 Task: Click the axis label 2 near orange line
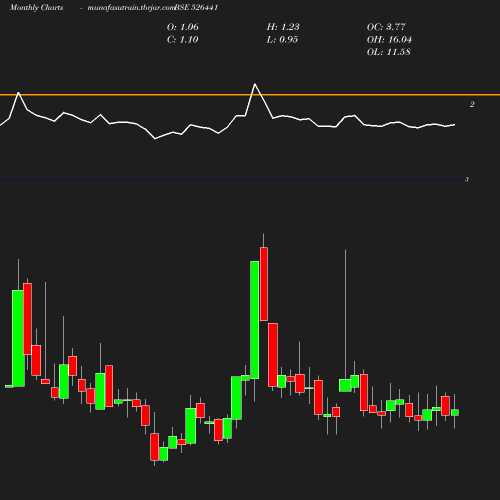tap(472, 104)
